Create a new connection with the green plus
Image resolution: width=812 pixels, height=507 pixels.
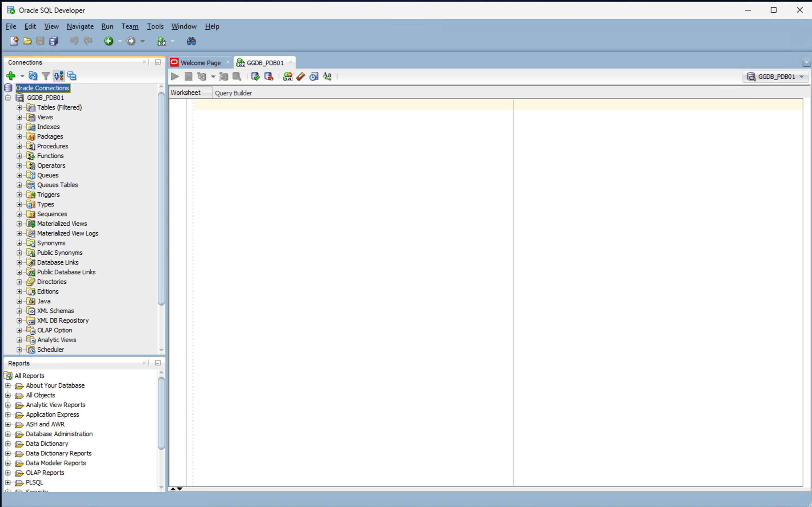[11, 76]
